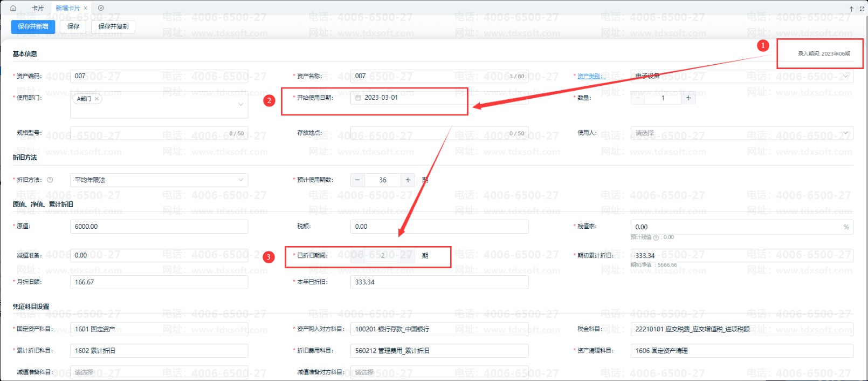Image resolution: width=868 pixels, height=381 pixels.
Task: Expand the 使用部门 dropdown
Action: (x=240, y=105)
